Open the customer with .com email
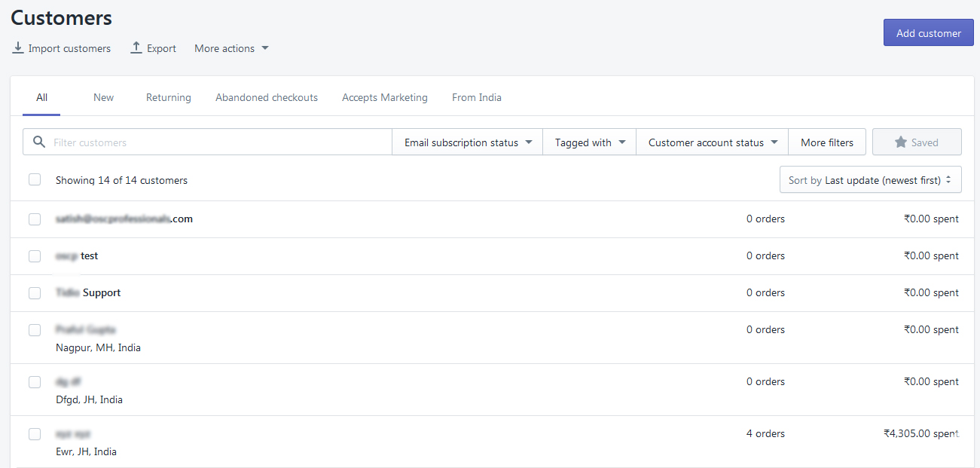The image size is (980, 468). 124,219
